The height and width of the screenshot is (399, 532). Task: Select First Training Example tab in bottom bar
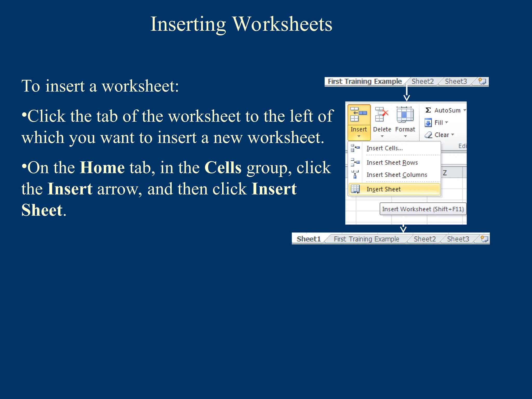pos(366,239)
